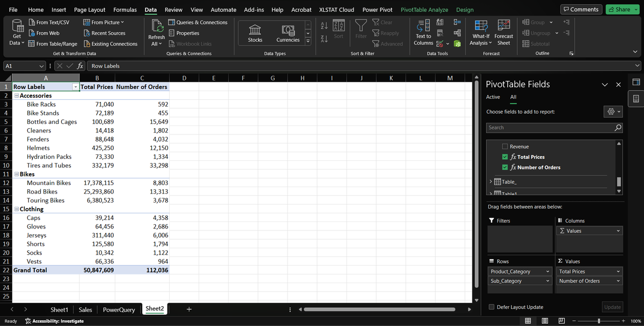Import data From Web
644x326 pixels.
point(43,33)
